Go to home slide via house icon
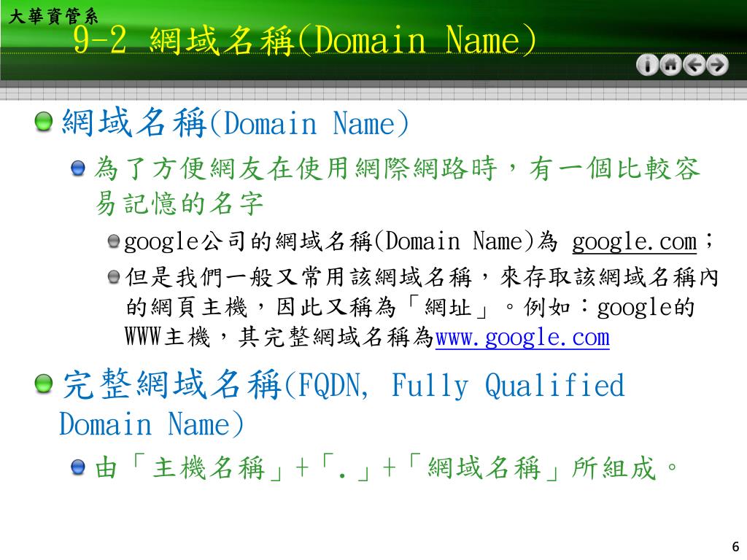Screen dimensions: 747x560 (671, 65)
